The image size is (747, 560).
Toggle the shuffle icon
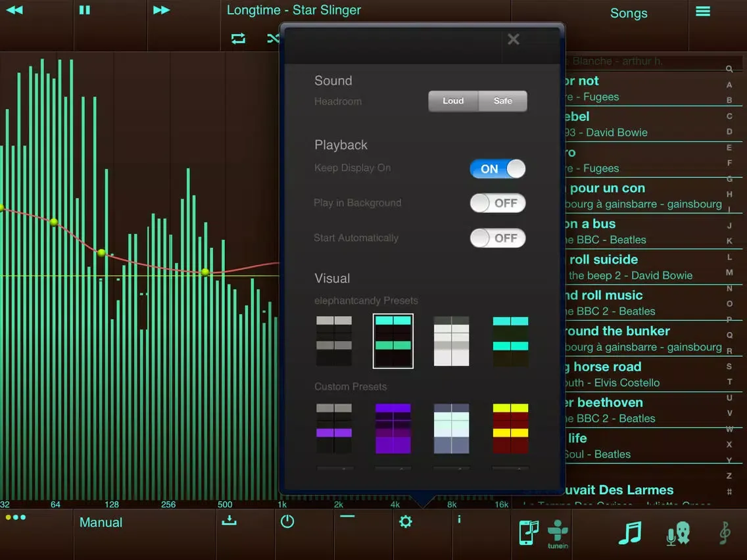pos(273,38)
